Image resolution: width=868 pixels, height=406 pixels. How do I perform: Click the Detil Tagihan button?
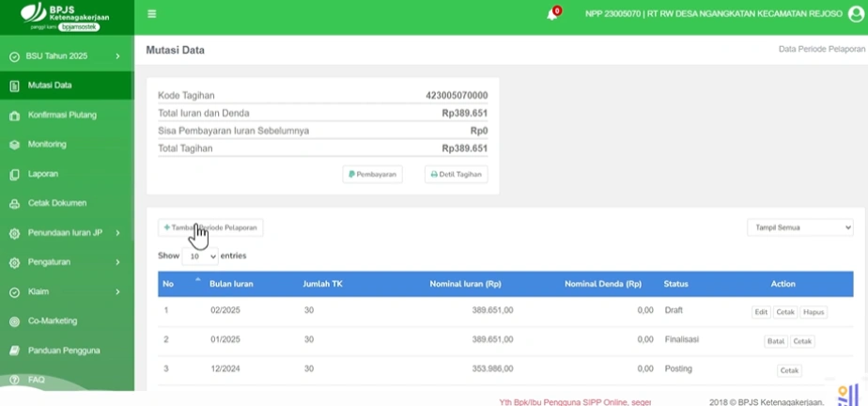pos(457,175)
